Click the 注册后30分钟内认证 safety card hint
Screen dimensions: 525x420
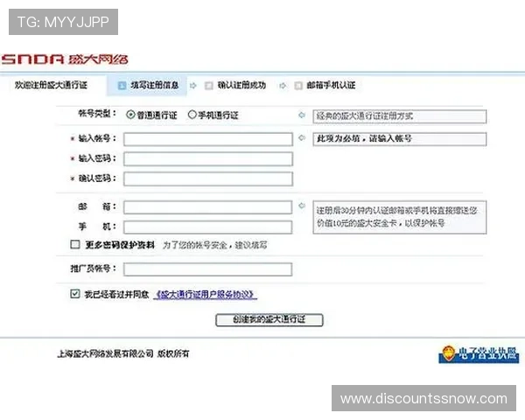pyautogui.click(x=399, y=217)
